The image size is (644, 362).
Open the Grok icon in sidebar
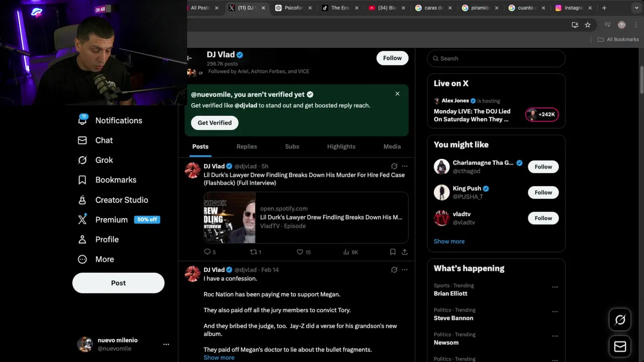(83, 160)
